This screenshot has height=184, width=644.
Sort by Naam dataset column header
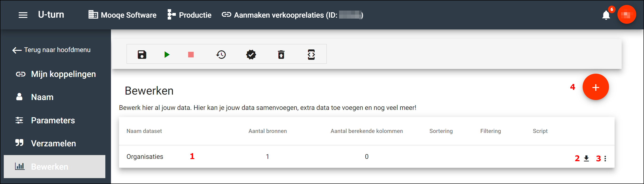(x=144, y=131)
